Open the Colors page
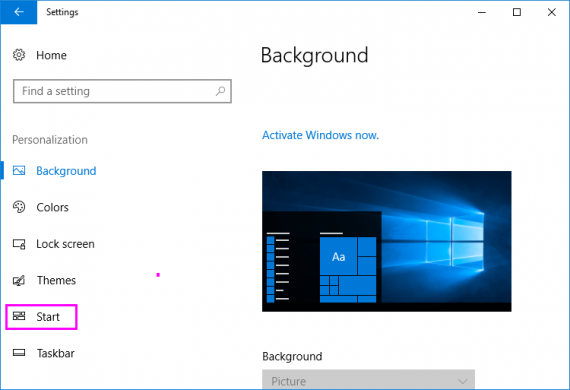This screenshot has height=390, width=570. click(x=52, y=207)
